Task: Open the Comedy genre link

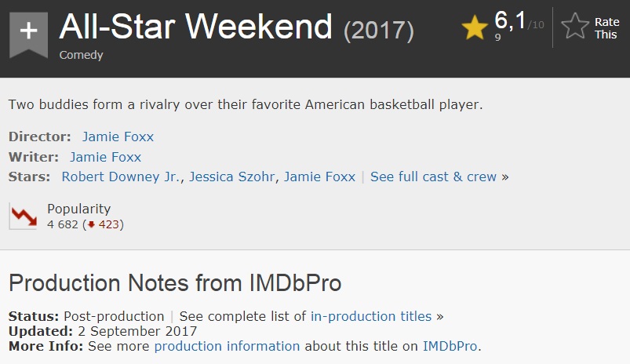Action: coord(81,55)
